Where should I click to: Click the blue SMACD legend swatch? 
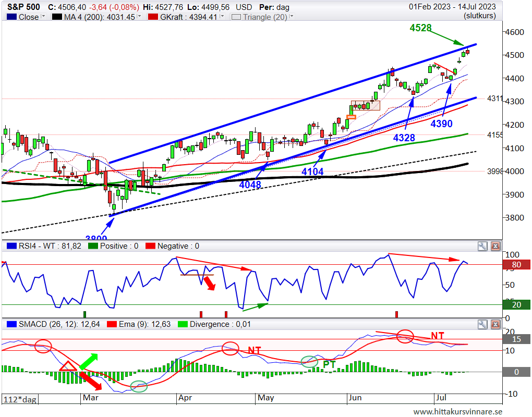click(11, 324)
